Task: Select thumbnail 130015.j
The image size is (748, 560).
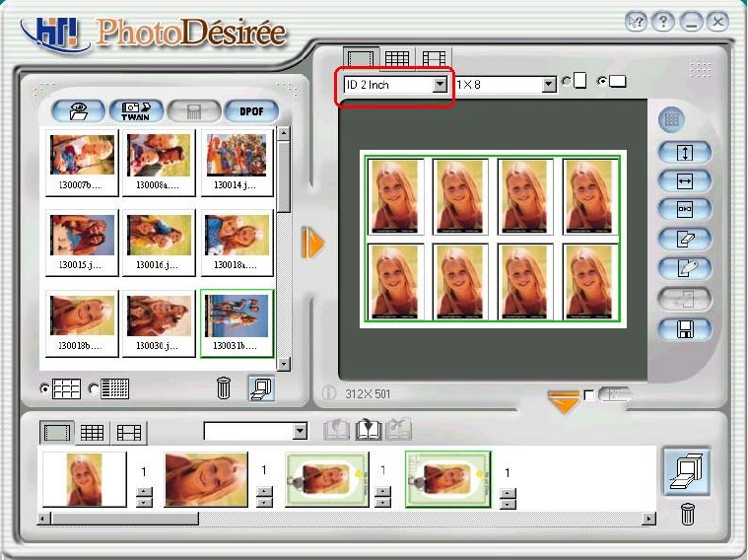Action: tap(82, 243)
